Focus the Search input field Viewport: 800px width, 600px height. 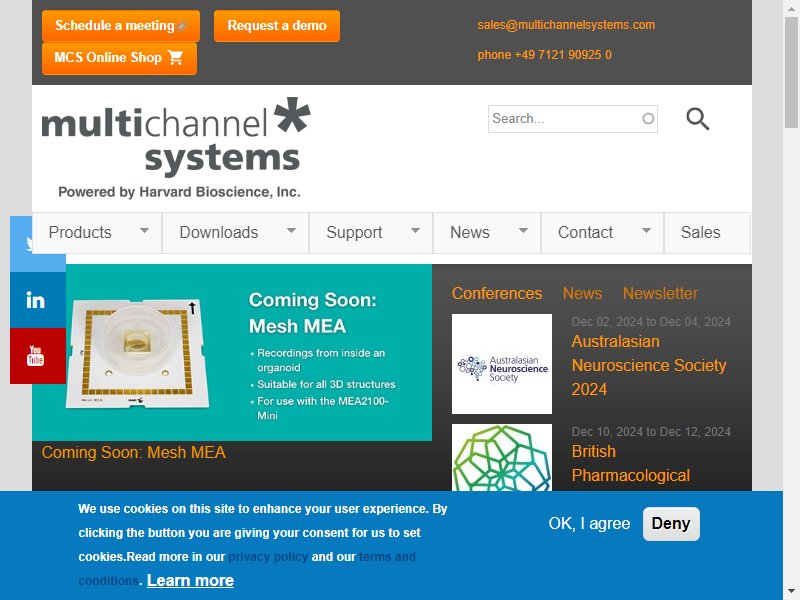[572, 119]
